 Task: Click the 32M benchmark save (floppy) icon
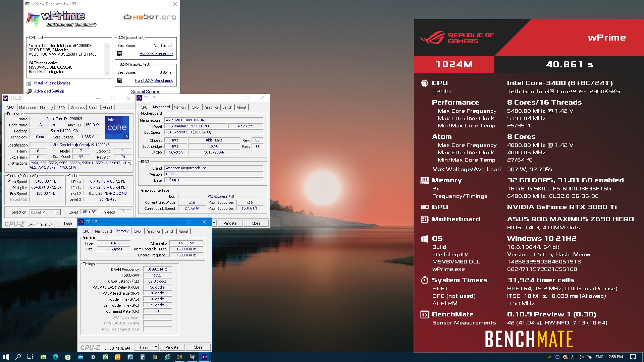coord(120,54)
